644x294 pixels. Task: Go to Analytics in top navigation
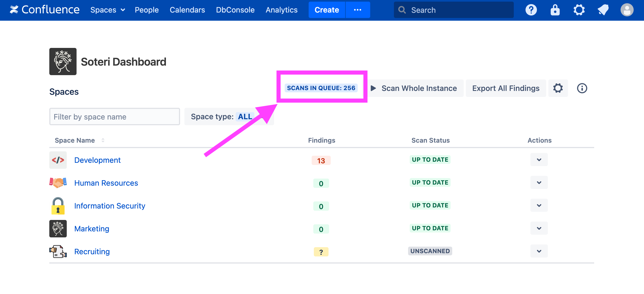click(281, 10)
